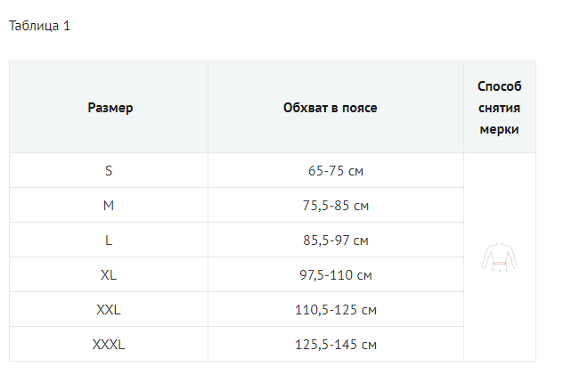Select the M size cell
Screen dimensions: 588x383
pyautogui.click(x=109, y=205)
